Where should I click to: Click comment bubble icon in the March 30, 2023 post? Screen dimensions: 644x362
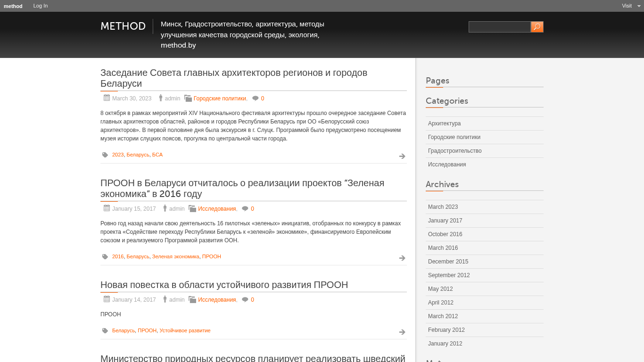point(256,99)
